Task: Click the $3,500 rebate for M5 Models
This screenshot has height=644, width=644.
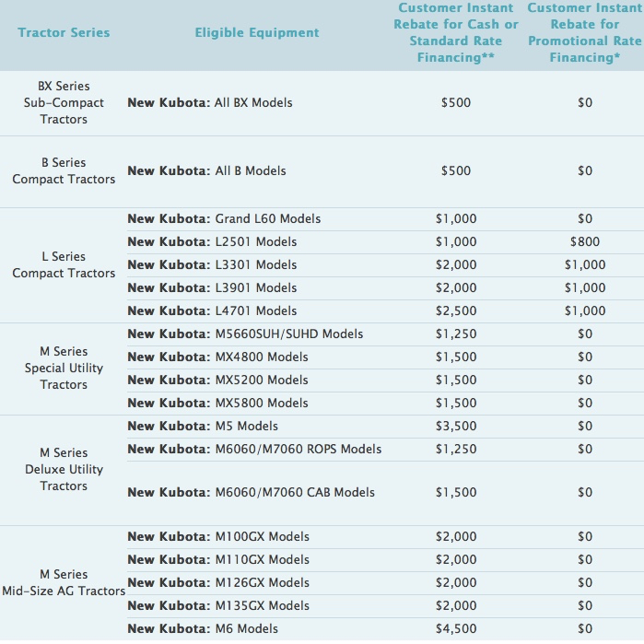Action: tap(456, 426)
